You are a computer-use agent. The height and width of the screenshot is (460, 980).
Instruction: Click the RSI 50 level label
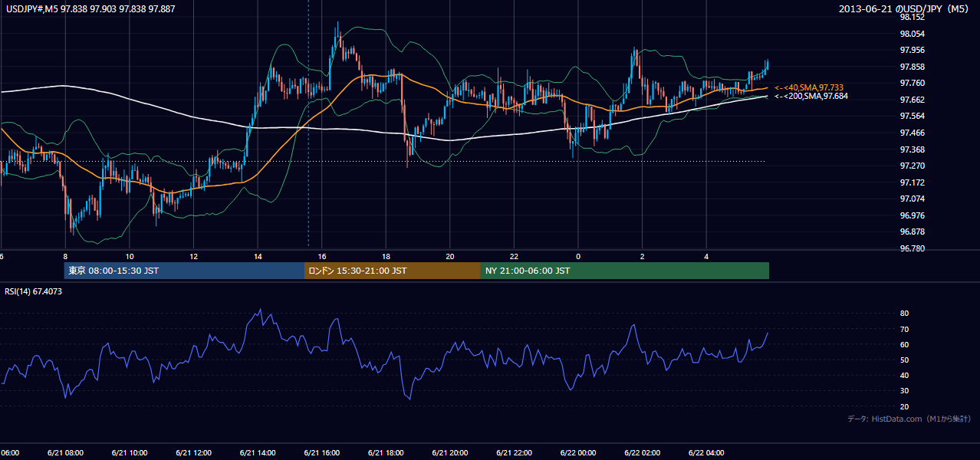[x=904, y=360]
